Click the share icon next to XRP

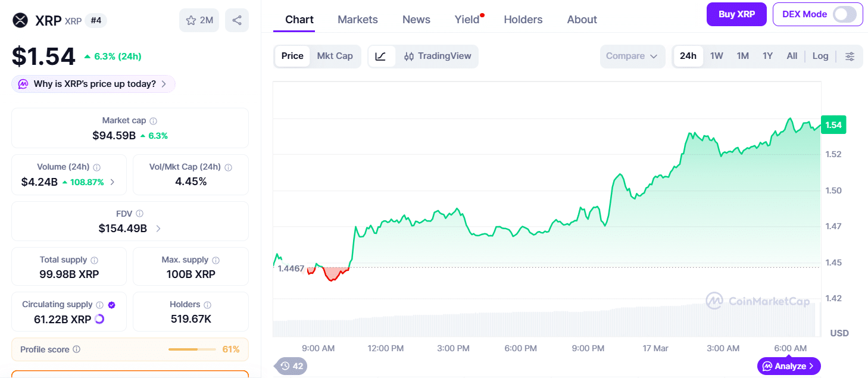(x=237, y=20)
